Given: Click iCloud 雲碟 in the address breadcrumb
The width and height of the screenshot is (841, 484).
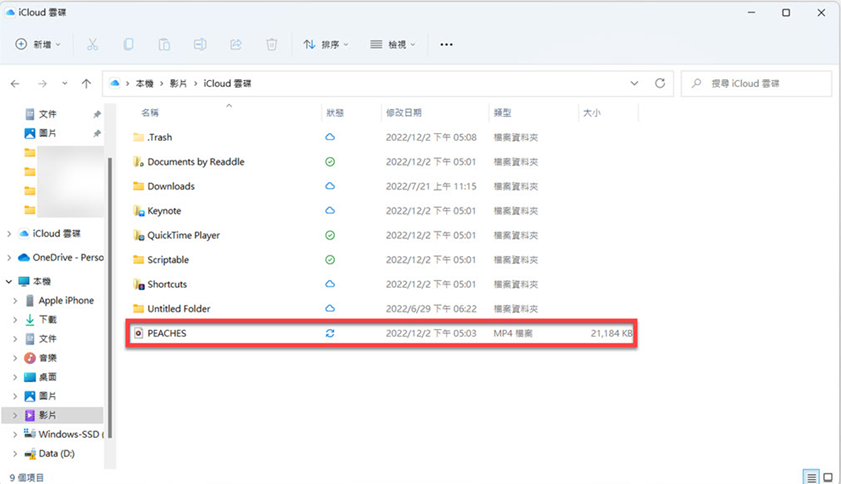Looking at the screenshot, I should 227,84.
